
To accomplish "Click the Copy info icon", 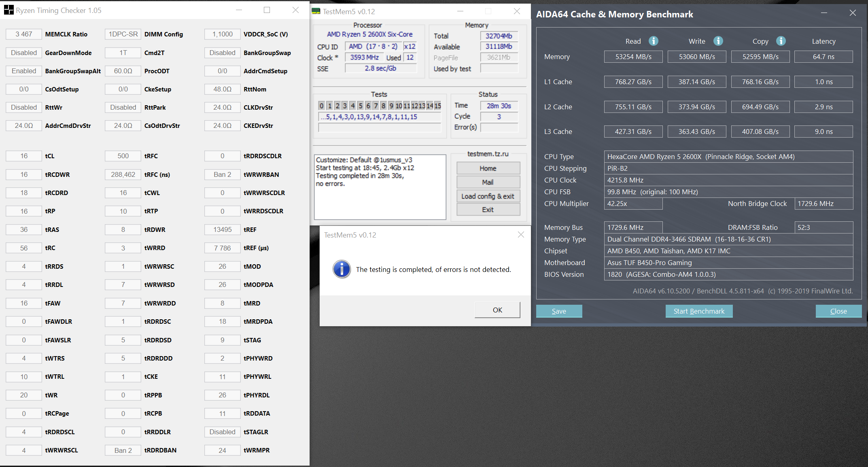I will (x=781, y=41).
